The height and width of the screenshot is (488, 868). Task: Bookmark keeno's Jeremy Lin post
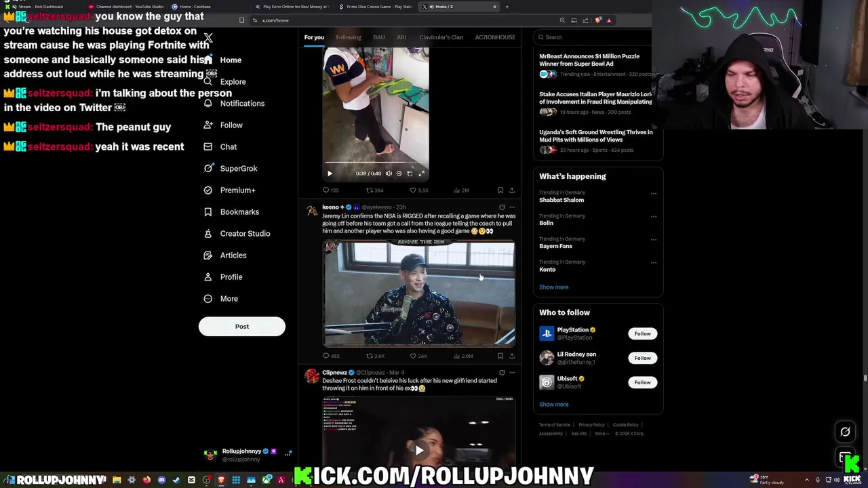tap(500, 356)
